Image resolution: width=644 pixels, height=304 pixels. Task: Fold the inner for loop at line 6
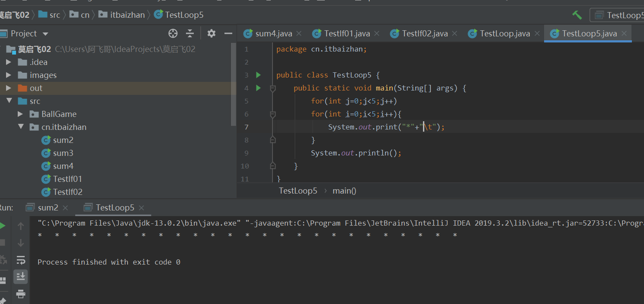[x=272, y=114]
